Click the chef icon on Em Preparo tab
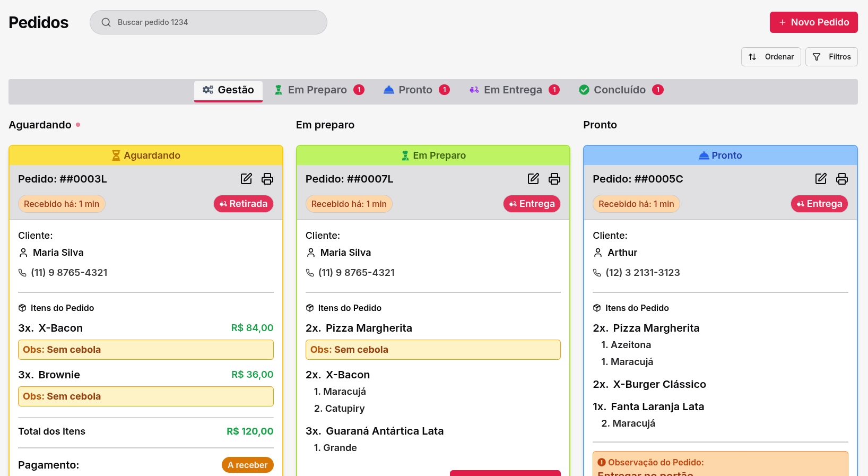The width and height of the screenshot is (868, 476). click(x=279, y=90)
